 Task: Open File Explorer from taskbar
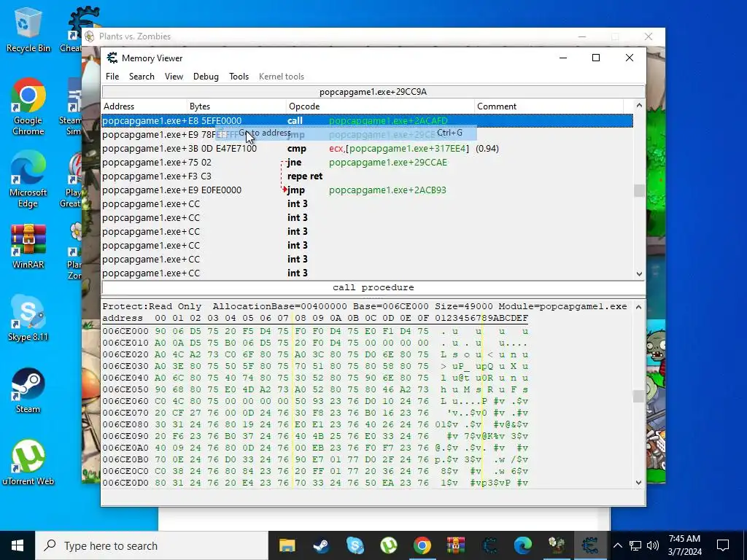[287, 545]
